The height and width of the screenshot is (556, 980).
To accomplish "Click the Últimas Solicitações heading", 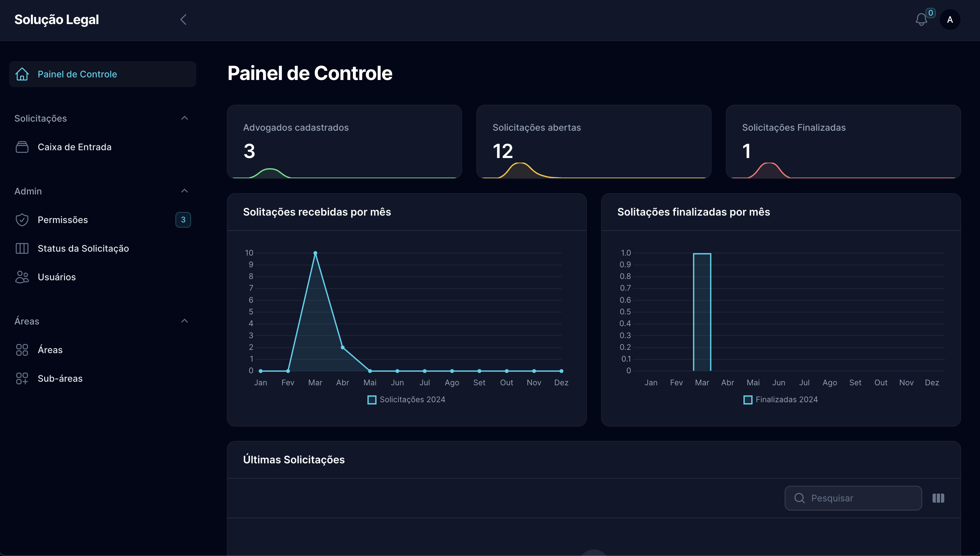I will tap(294, 460).
